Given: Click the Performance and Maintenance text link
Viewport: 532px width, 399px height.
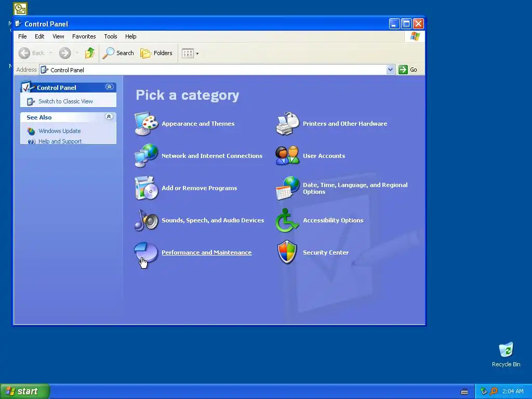Looking at the screenshot, I should click(207, 252).
